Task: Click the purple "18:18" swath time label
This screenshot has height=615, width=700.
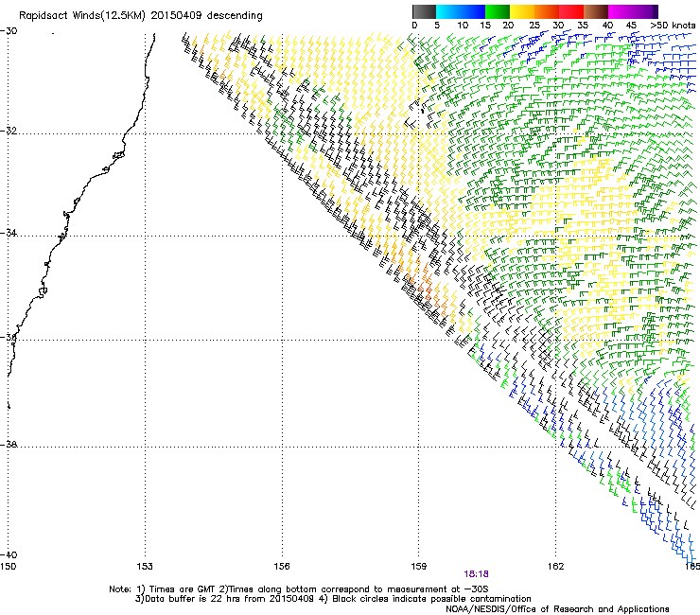Action: 476,574
